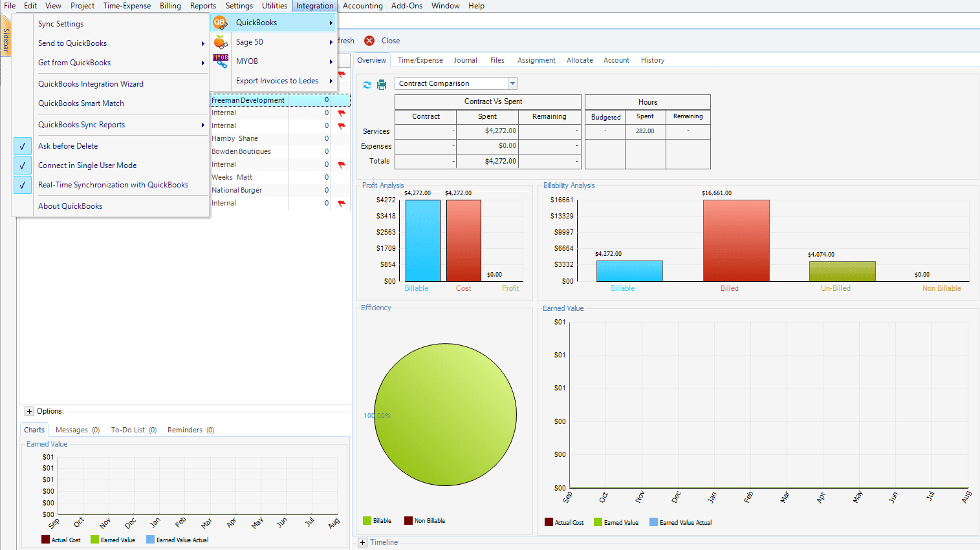The image size is (980, 550).
Task: Click the red Close circle icon
Action: (369, 40)
